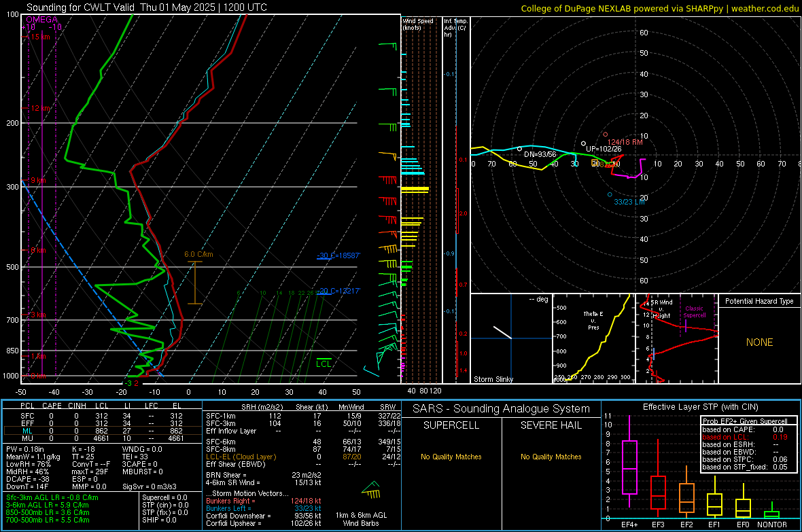Click the 'SARS - Sounding Analogue System' heading

pyautogui.click(x=502, y=409)
